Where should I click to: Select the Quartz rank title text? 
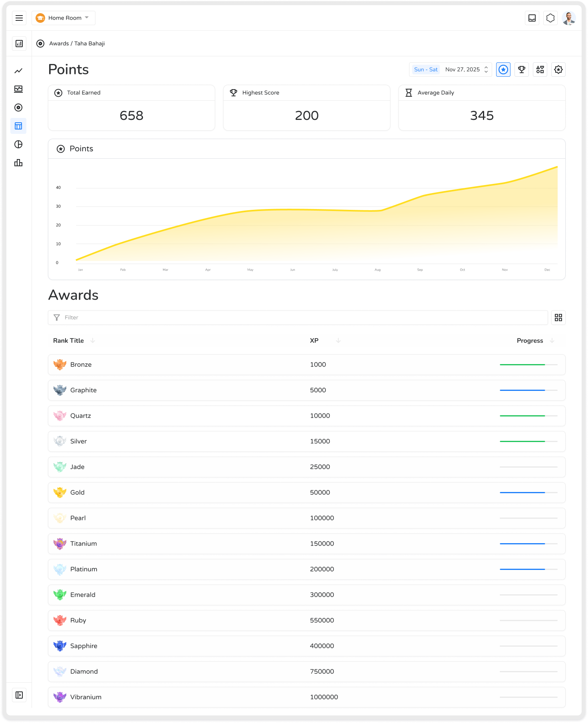[81, 416]
